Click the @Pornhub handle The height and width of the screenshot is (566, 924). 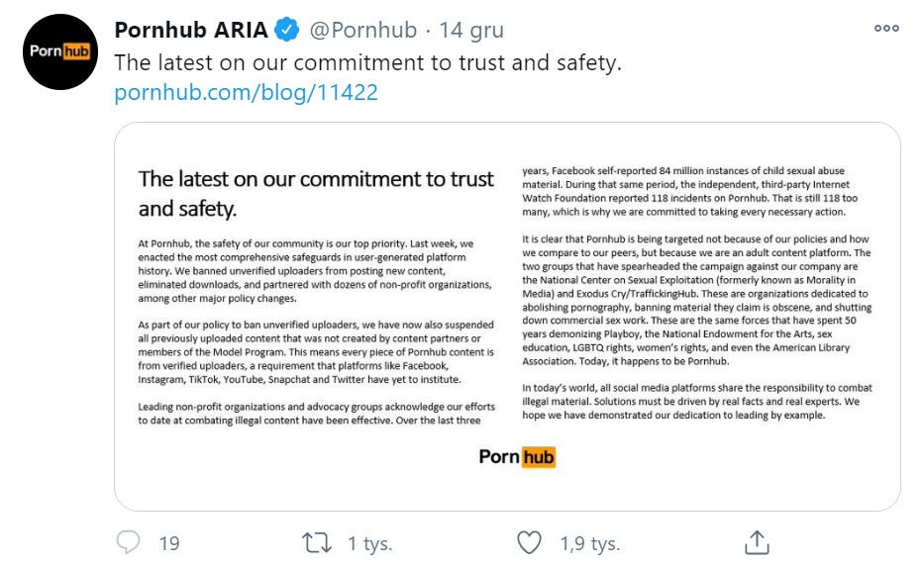362,31
